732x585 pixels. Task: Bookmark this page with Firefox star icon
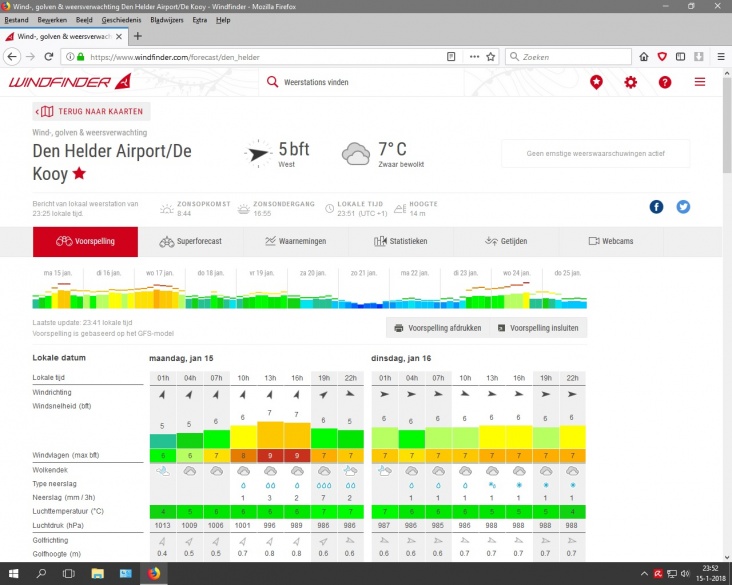(x=491, y=57)
